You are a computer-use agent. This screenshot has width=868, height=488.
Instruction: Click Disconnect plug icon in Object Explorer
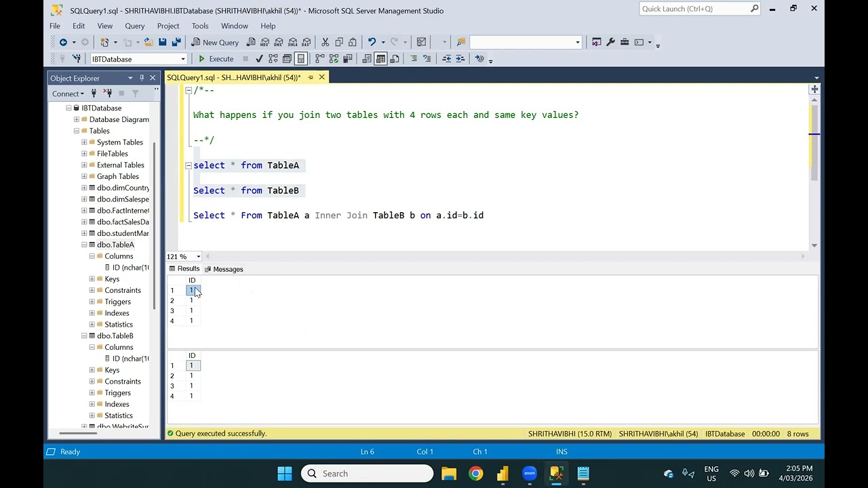(x=107, y=94)
